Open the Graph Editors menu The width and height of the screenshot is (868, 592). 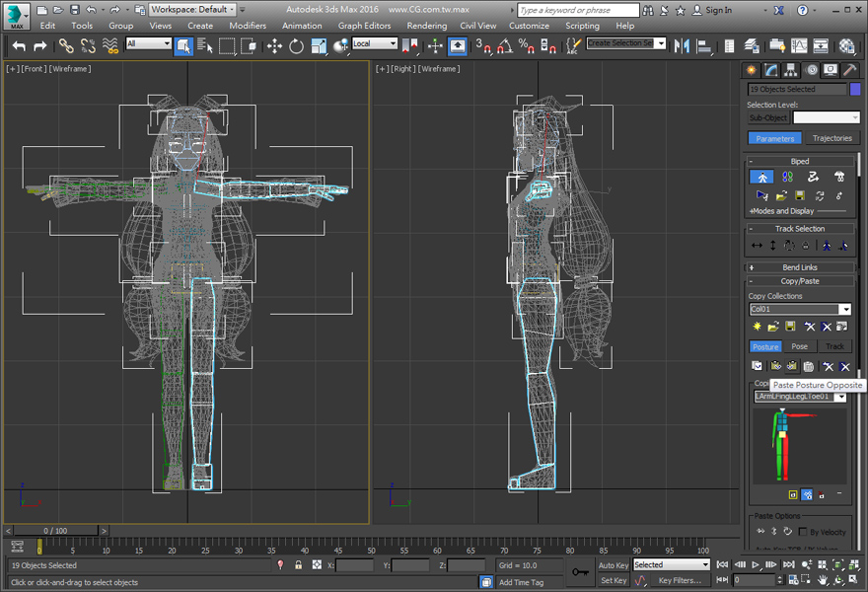(364, 26)
